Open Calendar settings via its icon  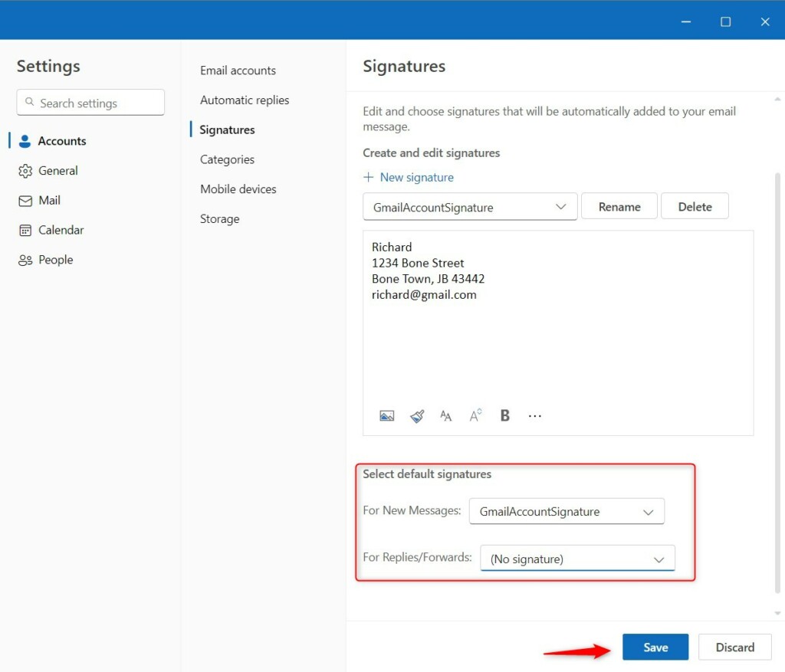(x=25, y=230)
